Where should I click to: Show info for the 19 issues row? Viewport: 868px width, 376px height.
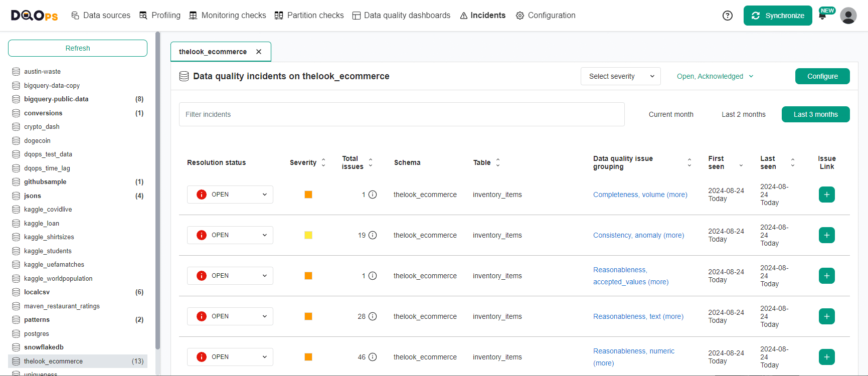pyautogui.click(x=373, y=235)
